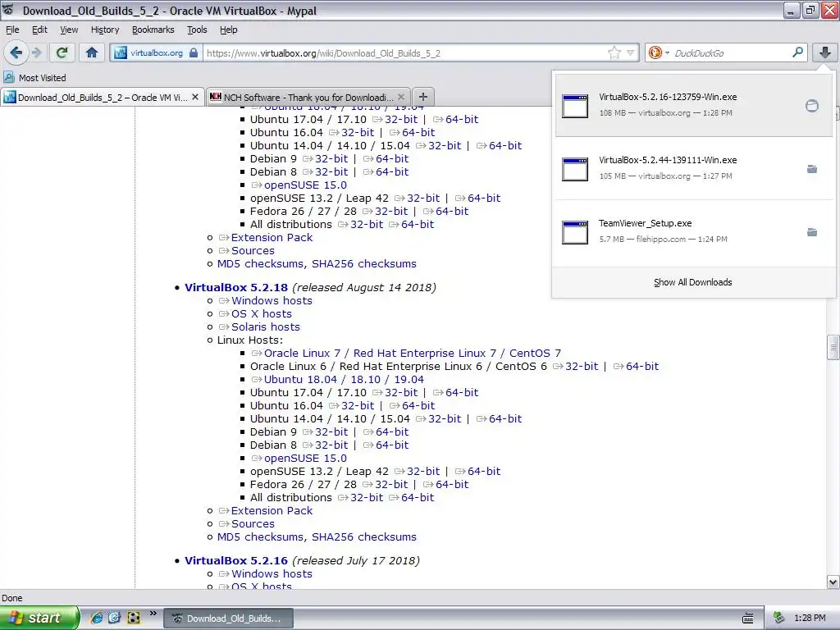Open Oracle Linux 7 / CentOS 7 link
Screen dimensions: 840x630
413,353
